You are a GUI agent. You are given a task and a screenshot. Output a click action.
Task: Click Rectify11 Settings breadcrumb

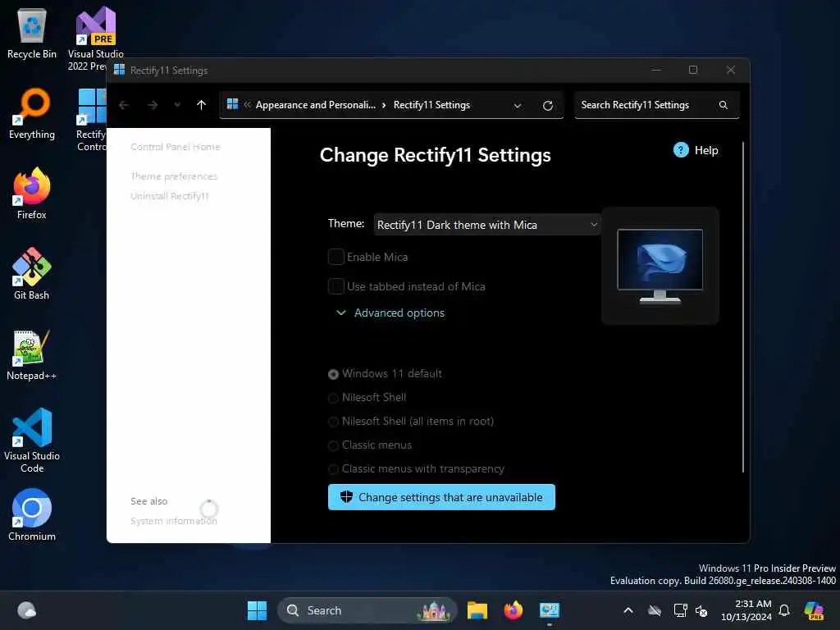(431, 105)
